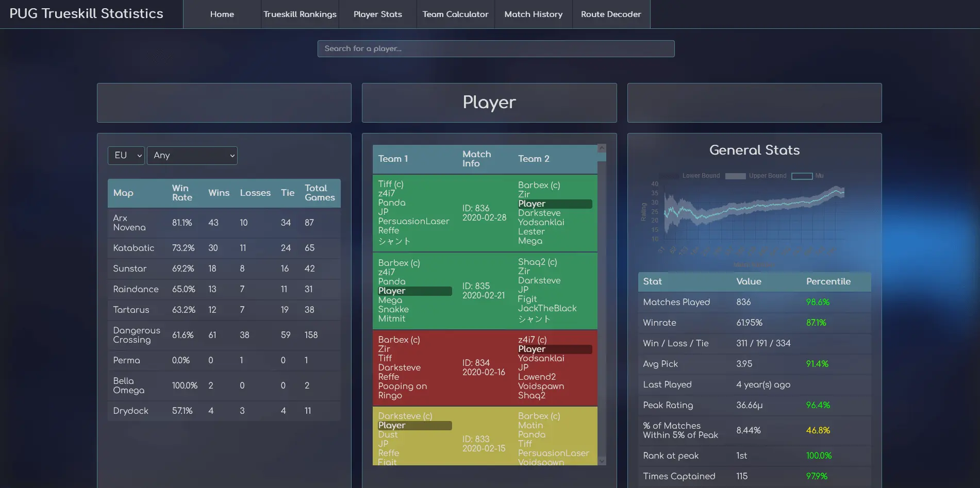Switch to the Player Stats section
This screenshot has height=488, width=980.
point(377,14)
